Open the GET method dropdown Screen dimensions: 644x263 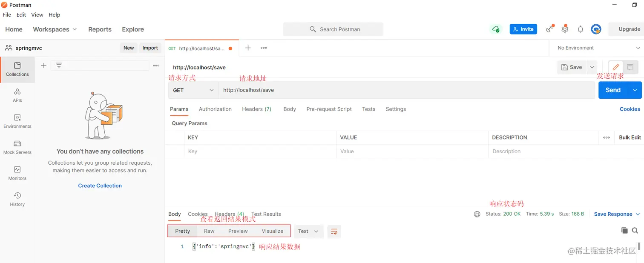coord(193,90)
